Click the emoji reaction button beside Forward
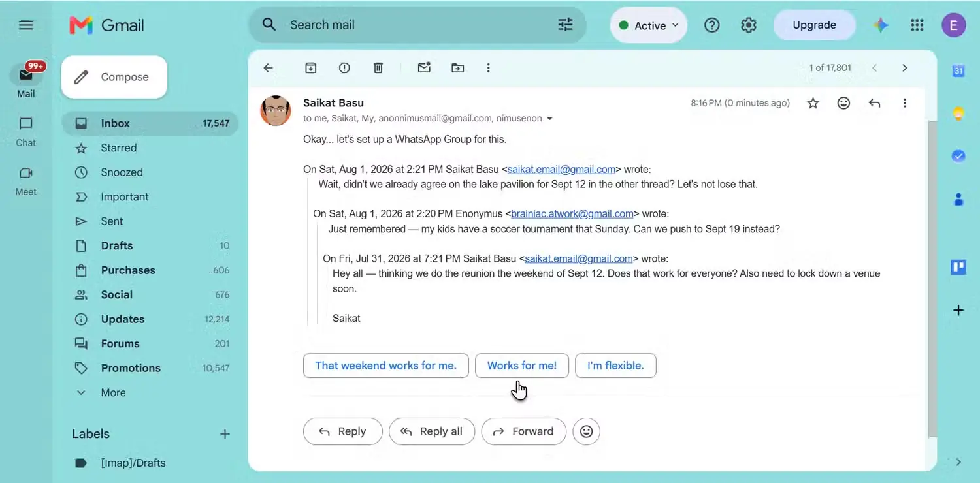Image resolution: width=980 pixels, height=483 pixels. tap(587, 431)
